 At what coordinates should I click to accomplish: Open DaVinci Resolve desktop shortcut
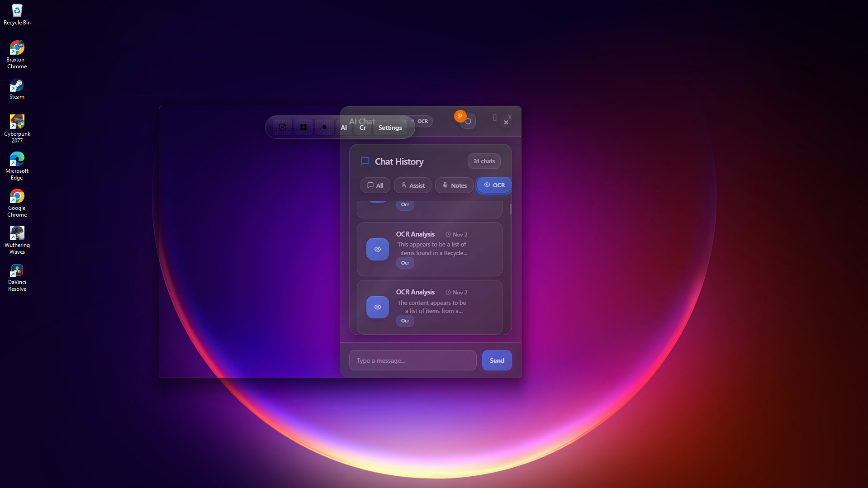tap(17, 278)
